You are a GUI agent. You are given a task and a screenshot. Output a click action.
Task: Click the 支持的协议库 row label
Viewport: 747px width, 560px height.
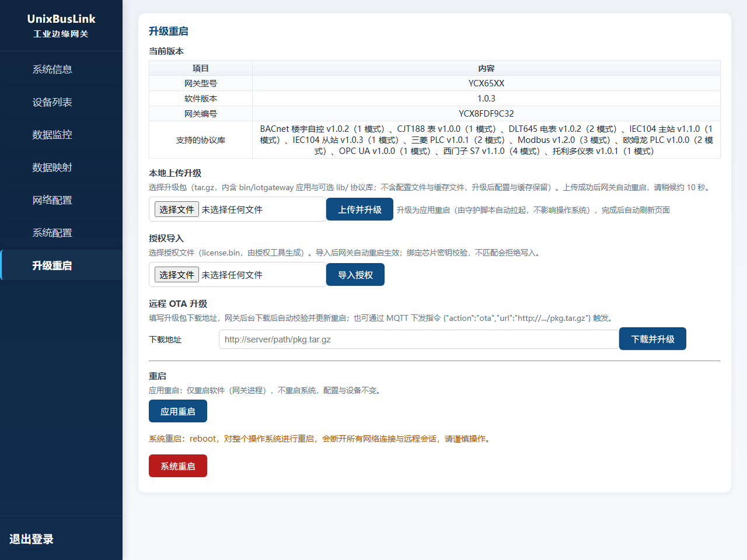[201, 140]
